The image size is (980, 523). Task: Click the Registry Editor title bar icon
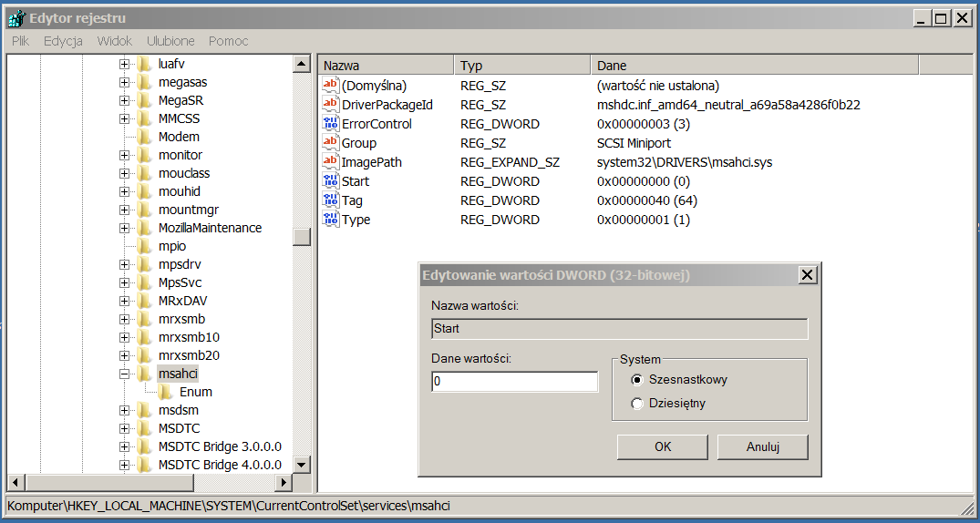pyautogui.click(x=15, y=17)
